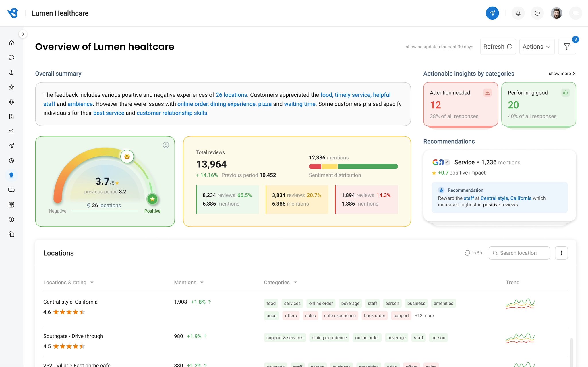This screenshot has width=588, height=367.
Task: Open the Actions dropdown
Action: coord(537,47)
